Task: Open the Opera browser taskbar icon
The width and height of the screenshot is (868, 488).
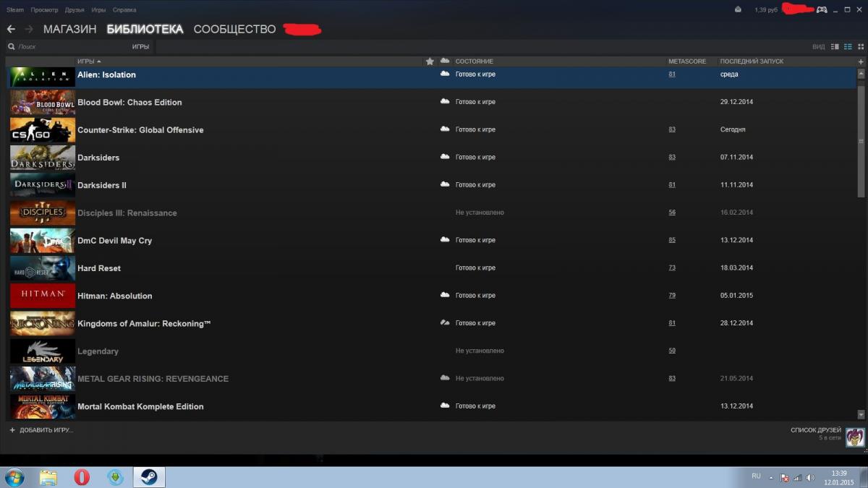Action: [x=82, y=477]
